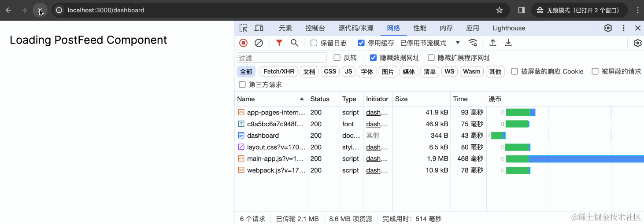Screen dimensions: 644x224
Task: Filter requests by Fetch/XHR
Action: click(279, 72)
